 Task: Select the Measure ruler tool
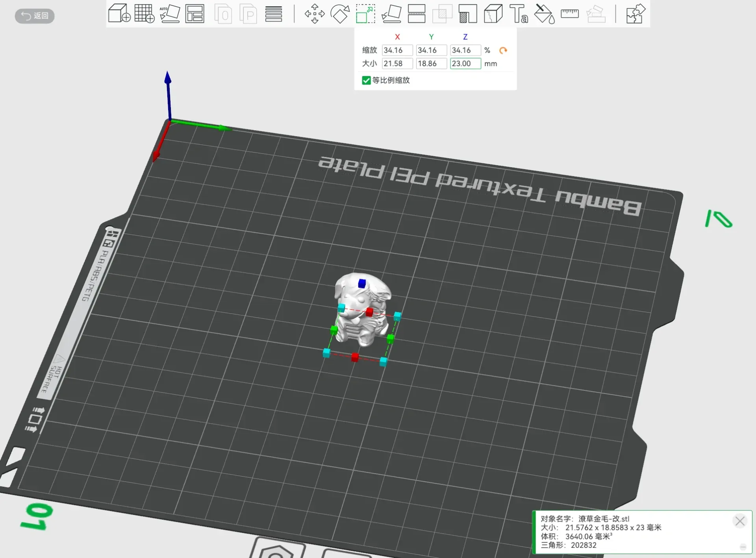pos(569,13)
